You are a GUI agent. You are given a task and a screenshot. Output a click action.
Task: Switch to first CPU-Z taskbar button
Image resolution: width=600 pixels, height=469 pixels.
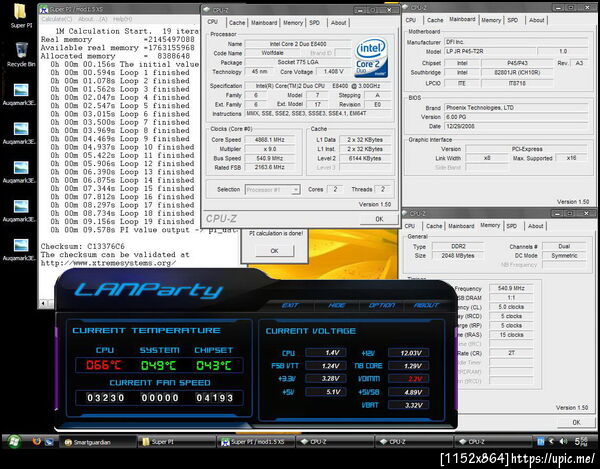[x=335, y=442]
